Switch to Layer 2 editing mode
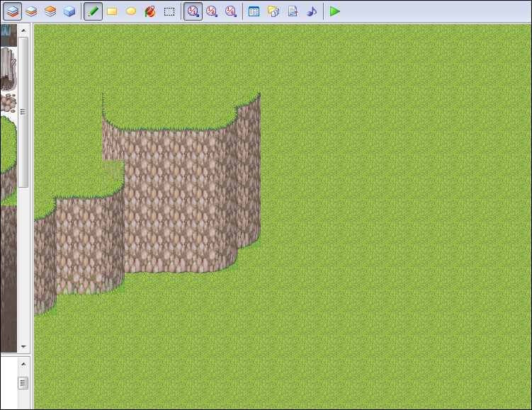This screenshot has width=532, height=410. 31,11
